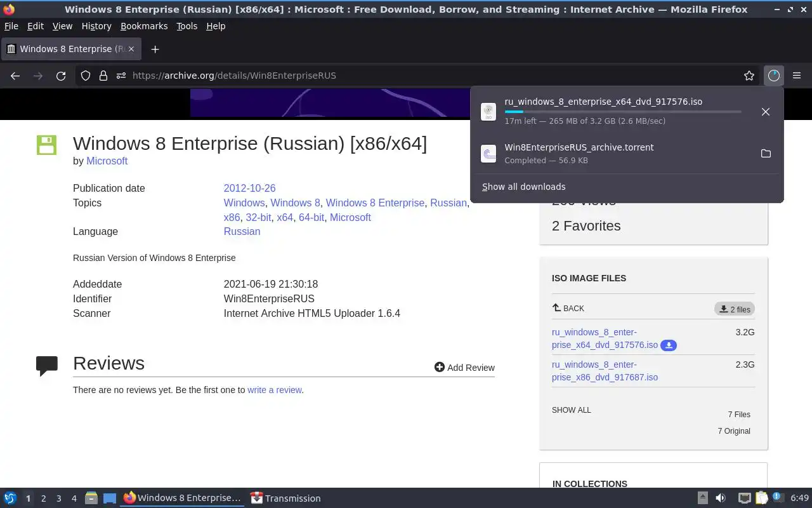Click Show all downloads
This screenshot has height=508, width=812.
tap(524, 187)
